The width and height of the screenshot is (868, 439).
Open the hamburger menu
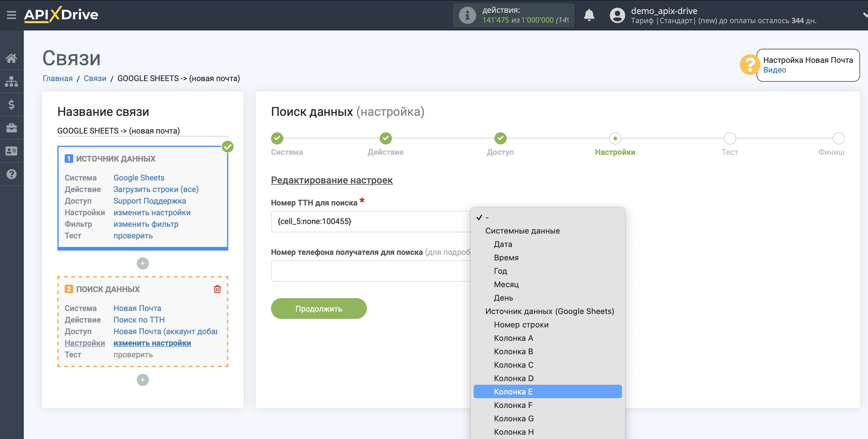coord(12,15)
